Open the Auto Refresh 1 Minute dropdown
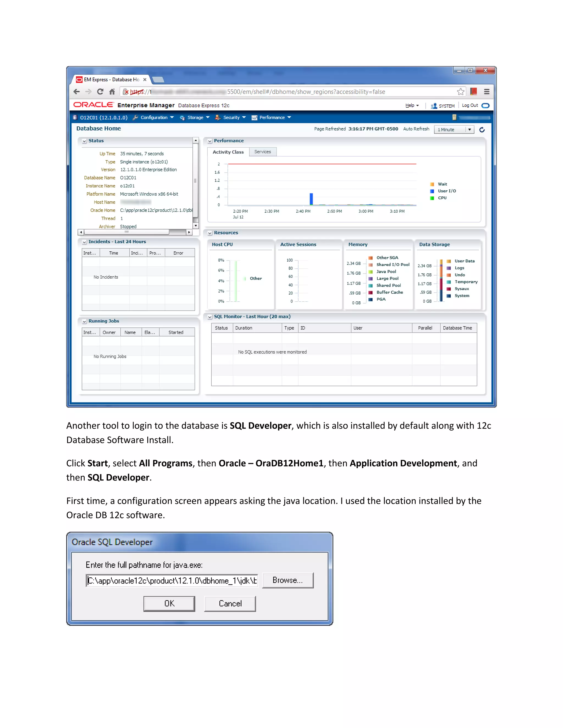The width and height of the screenshot is (563, 728). pos(454,130)
